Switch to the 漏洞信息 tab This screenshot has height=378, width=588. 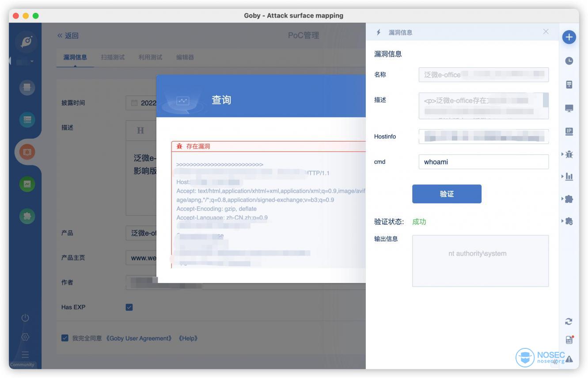[x=75, y=57]
